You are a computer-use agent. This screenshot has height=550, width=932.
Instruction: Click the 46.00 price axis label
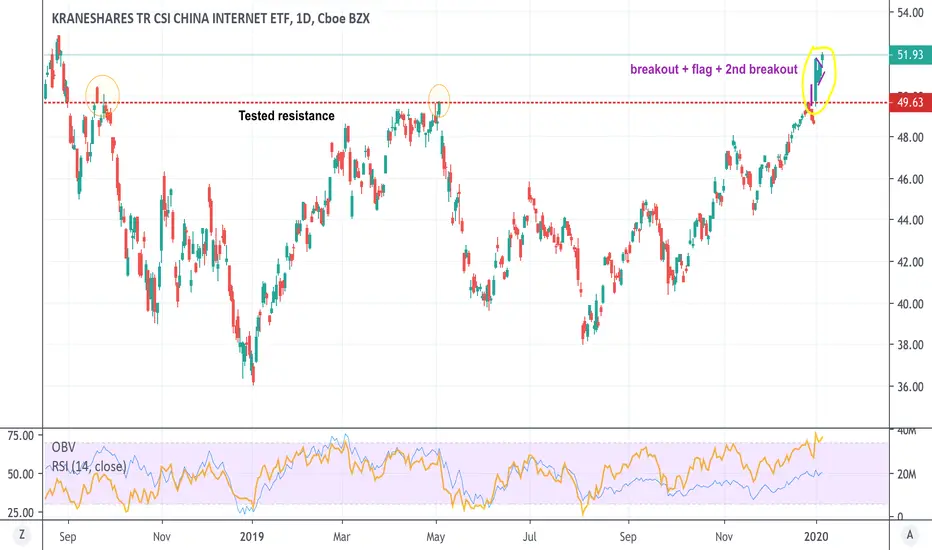(x=910, y=179)
